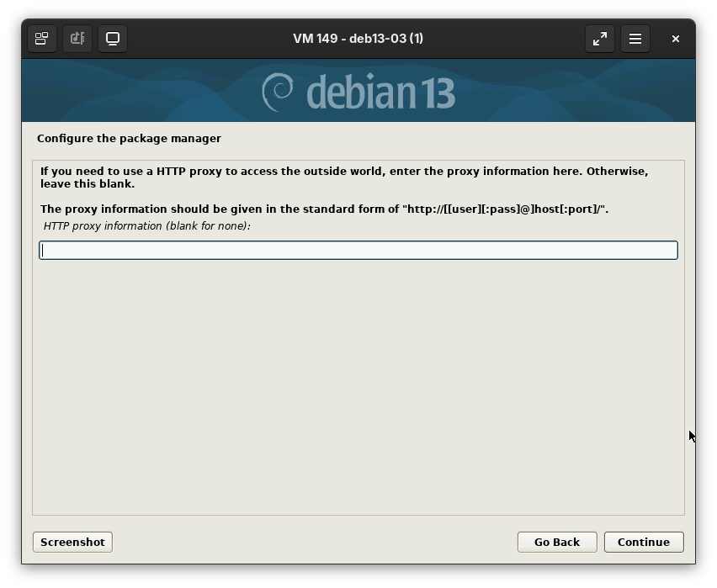Take a capture with the Screenshot button
The image size is (717, 588).
click(x=72, y=542)
